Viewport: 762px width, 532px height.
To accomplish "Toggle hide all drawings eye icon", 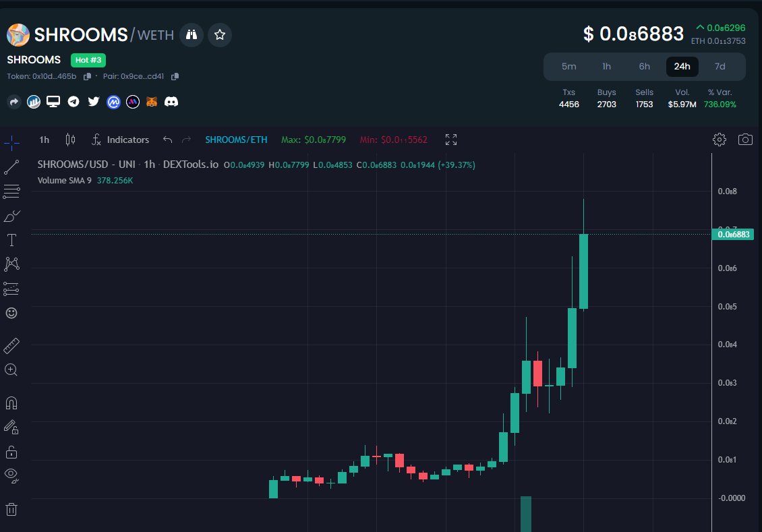I will [11, 475].
